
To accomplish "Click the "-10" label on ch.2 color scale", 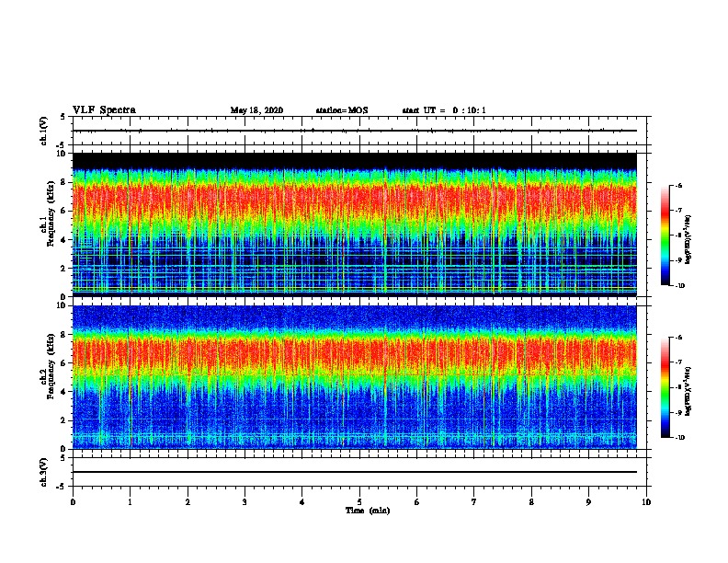I will click(679, 438).
